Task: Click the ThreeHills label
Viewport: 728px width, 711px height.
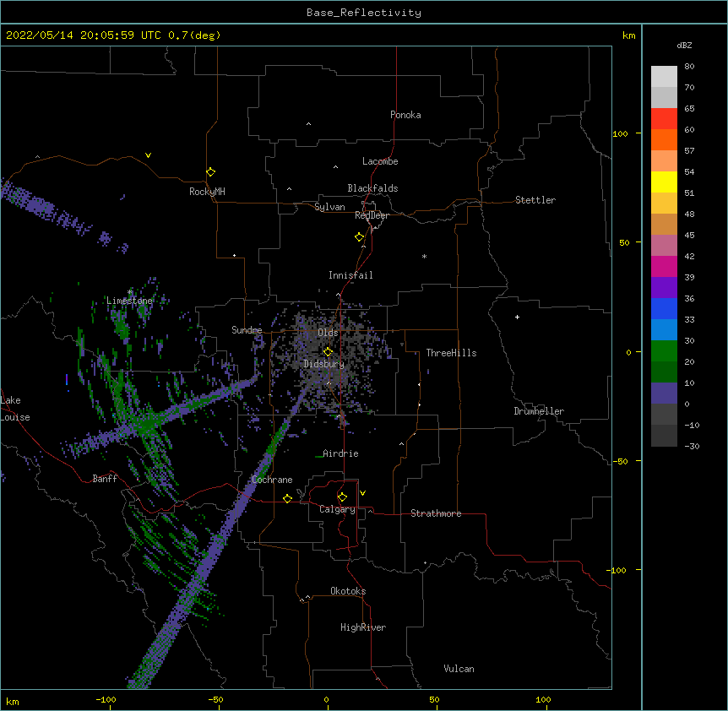Action: (451, 353)
